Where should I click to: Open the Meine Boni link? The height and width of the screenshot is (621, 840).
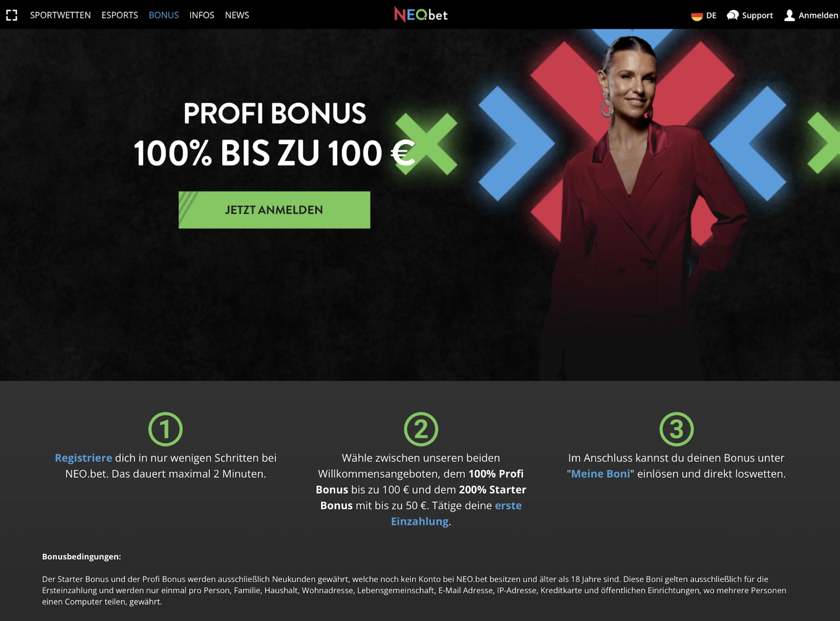point(600,474)
